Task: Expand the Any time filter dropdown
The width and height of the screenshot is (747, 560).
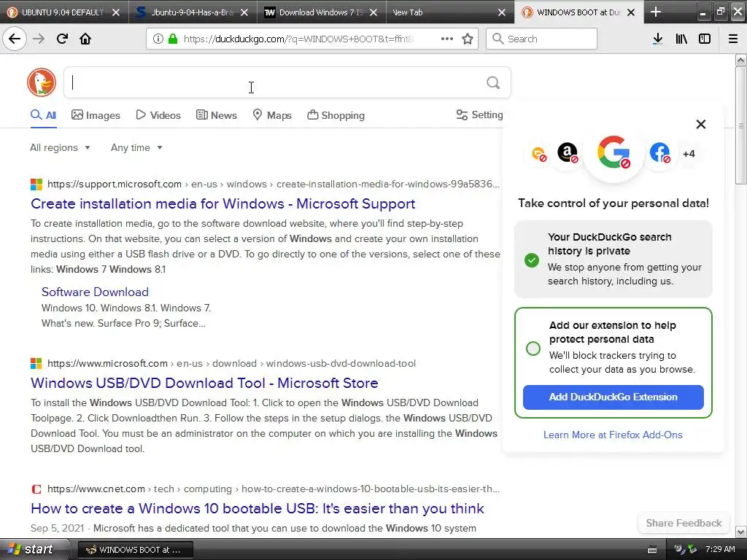Action: coord(136,147)
